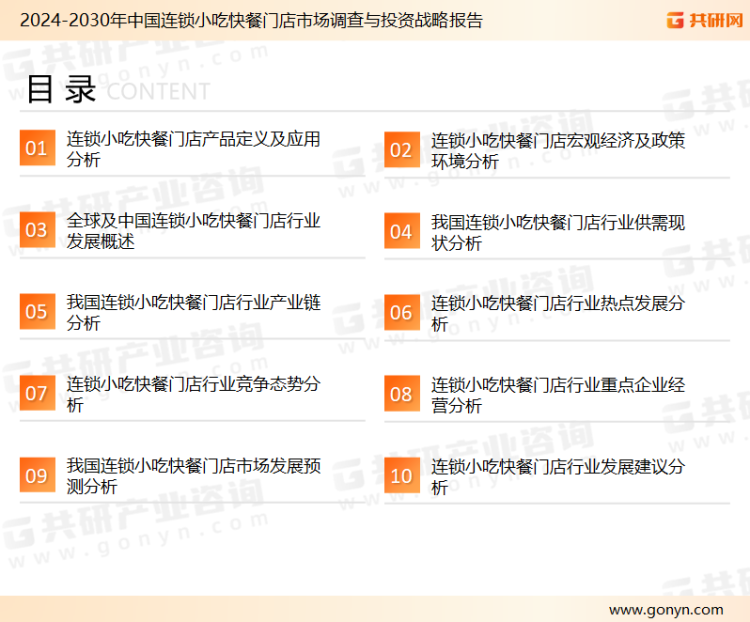Image resolution: width=750 pixels, height=622 pixels.
Task: Click the orange 02 number badge
Action: tap(402, 150)
